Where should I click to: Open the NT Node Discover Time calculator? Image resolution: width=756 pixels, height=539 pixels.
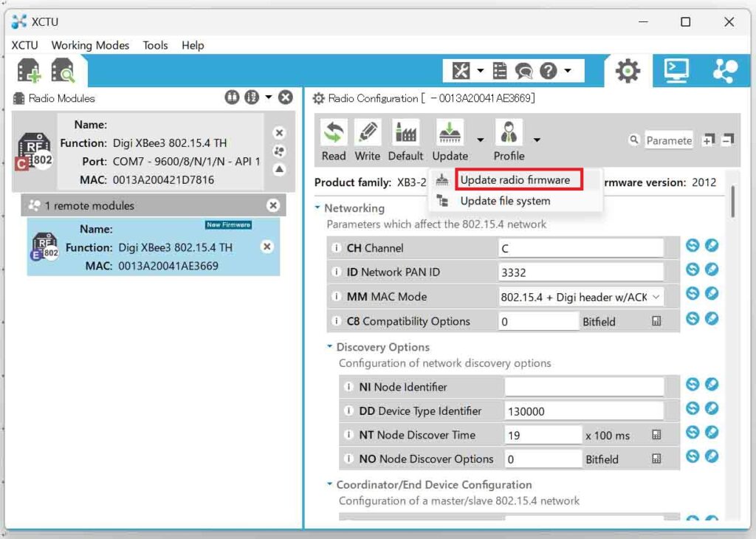(656, 435)
